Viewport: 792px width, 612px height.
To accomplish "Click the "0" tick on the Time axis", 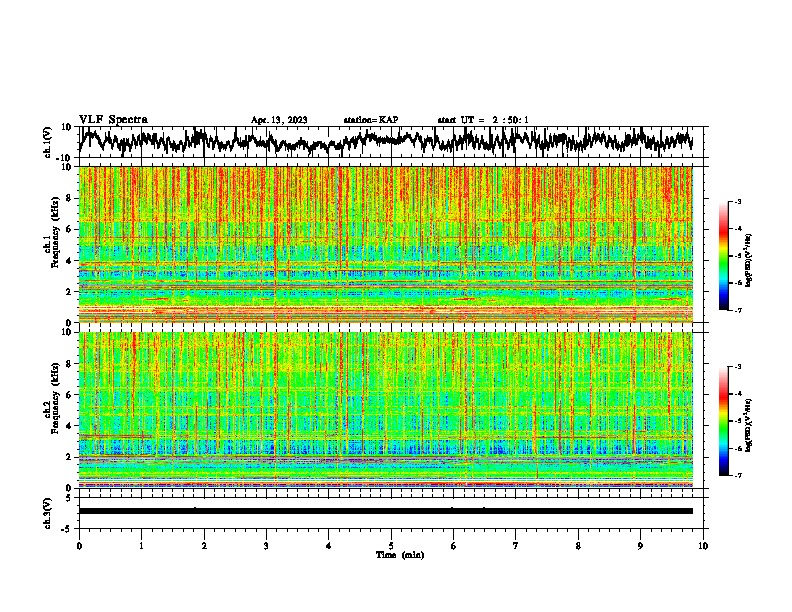I will [x=79, y=546].
